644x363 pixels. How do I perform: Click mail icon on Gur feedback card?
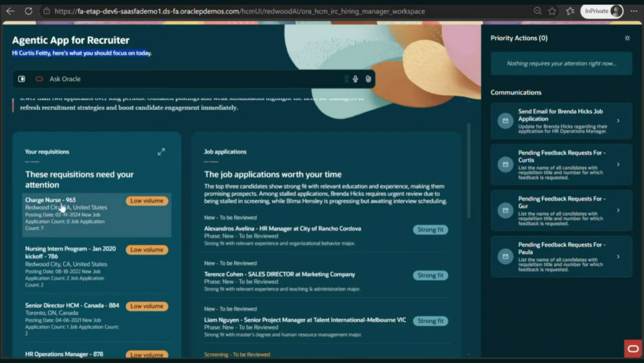[506, 210]
